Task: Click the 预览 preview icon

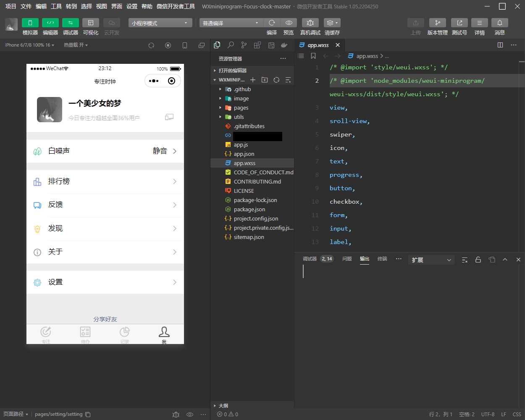Action: pyautogui.click(x=289, y=23)
